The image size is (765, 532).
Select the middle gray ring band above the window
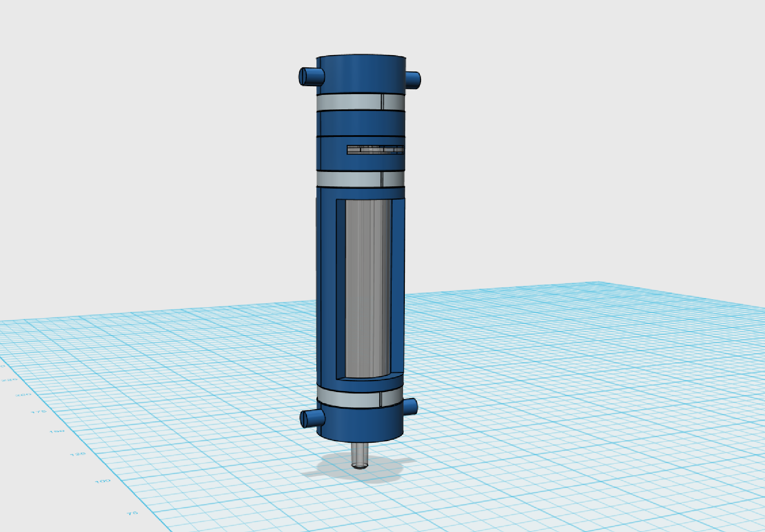click(x=360, y=179)
